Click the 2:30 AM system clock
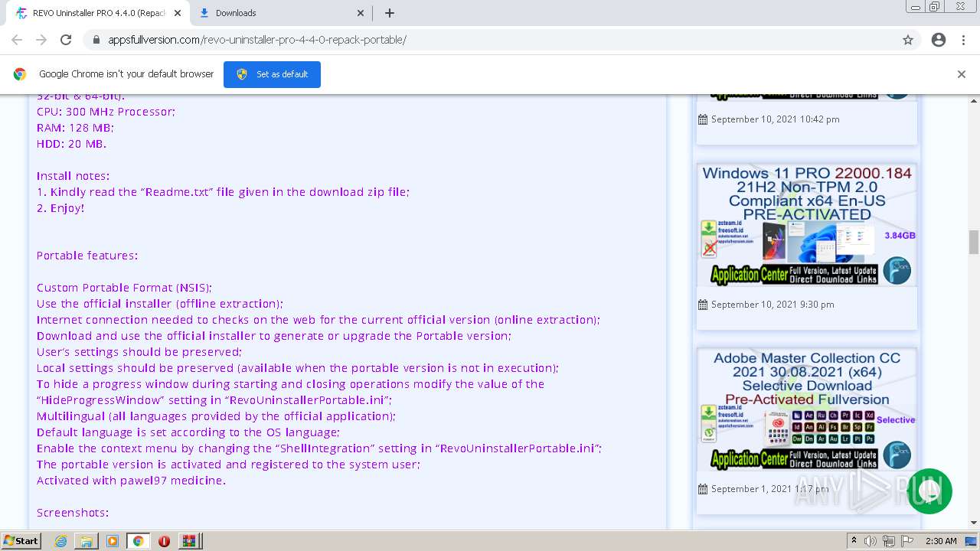Screen dimensions: 980x551 (941, 541)
